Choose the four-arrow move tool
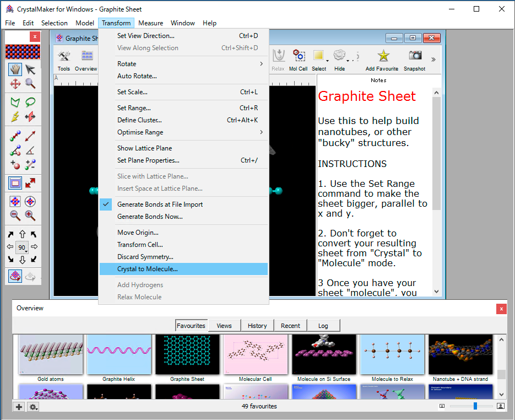Viewport: 515px width, 420px height. [15, 84]
